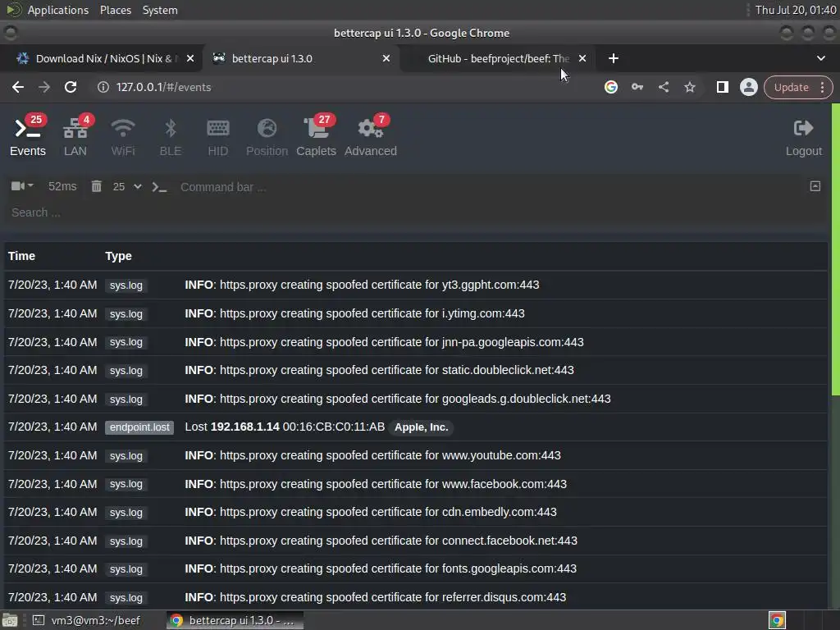Open saved passwords key icon

[637, 87]
